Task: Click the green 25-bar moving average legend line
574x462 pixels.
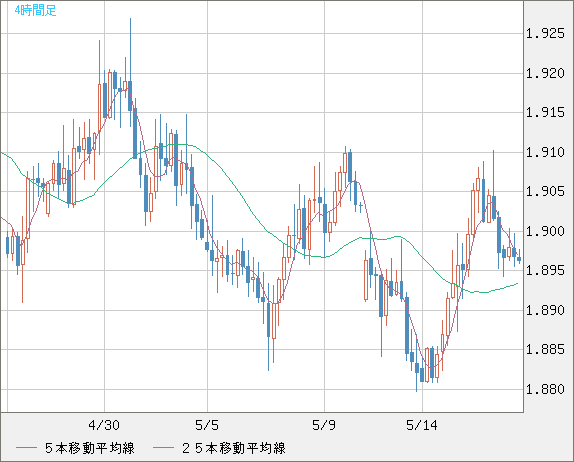Action: pyautogui.click(x=163, y=448)
